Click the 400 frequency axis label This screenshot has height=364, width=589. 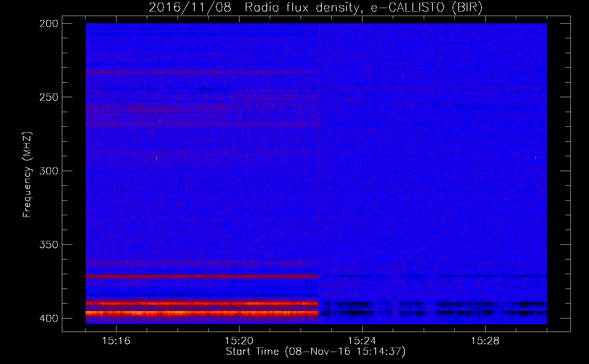pos(49,318)
